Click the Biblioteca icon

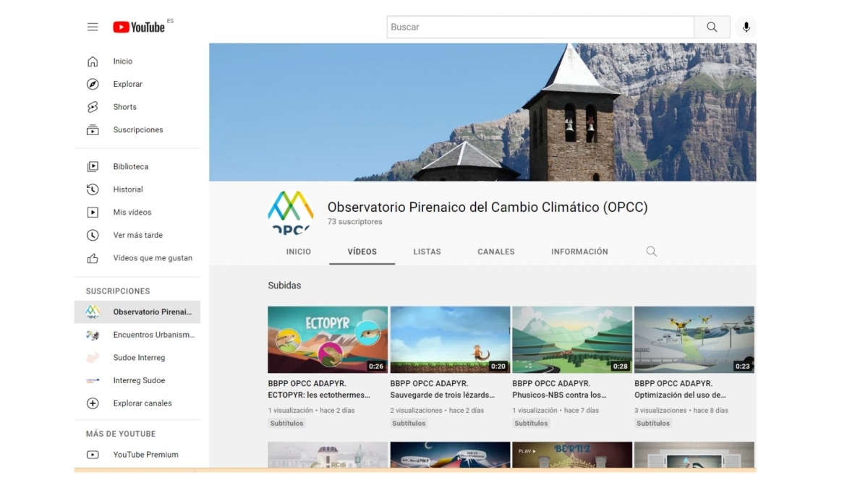click(93, 166)
